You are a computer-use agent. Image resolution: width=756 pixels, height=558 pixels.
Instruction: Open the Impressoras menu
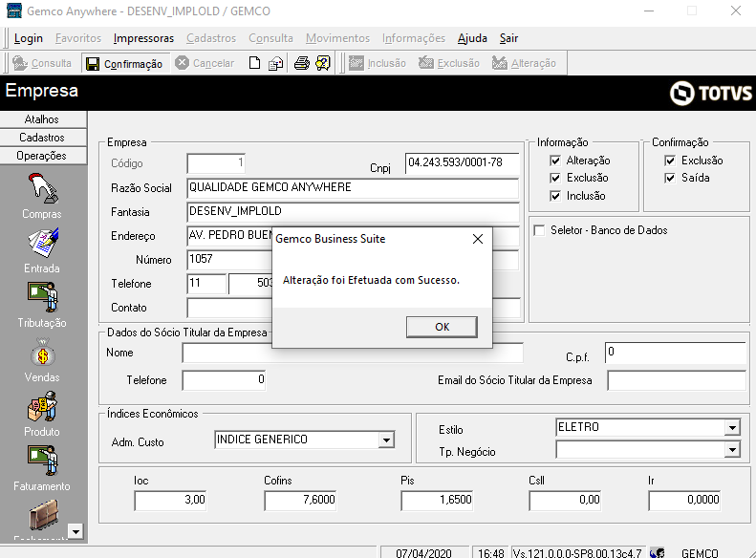click(x=143, y=38)
